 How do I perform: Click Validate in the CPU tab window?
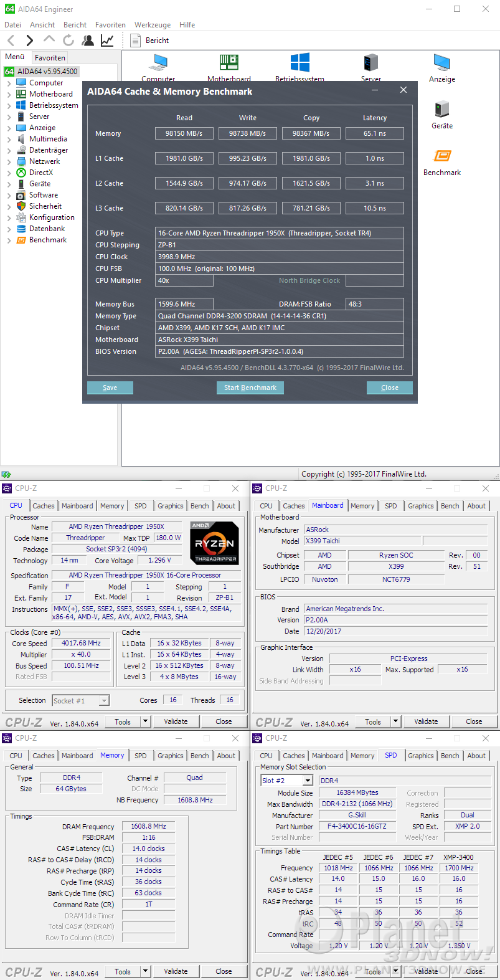tap(176, 721)
